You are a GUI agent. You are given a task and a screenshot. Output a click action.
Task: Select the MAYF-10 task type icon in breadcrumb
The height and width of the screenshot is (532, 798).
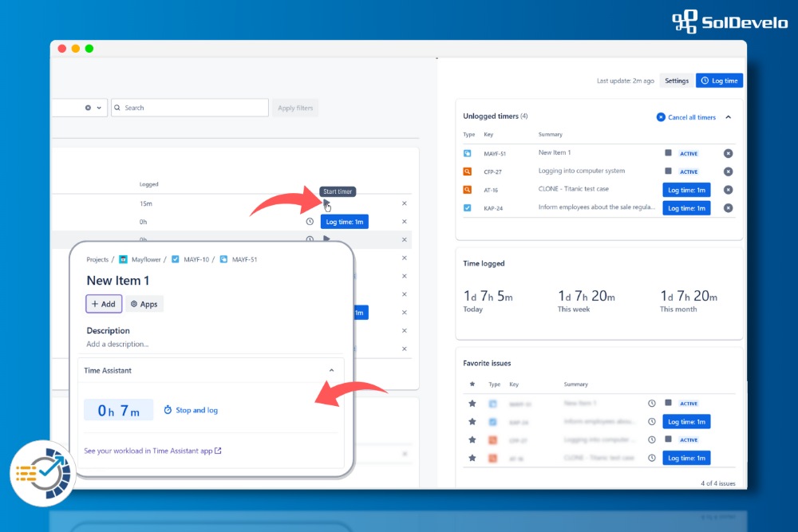pyautogui.click(x=175, y=259)
